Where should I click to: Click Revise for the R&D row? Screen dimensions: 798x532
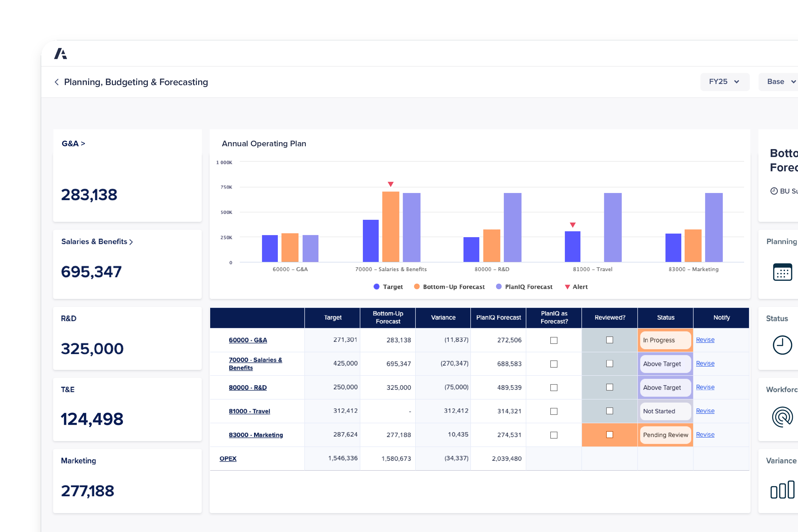pos(705,387)
